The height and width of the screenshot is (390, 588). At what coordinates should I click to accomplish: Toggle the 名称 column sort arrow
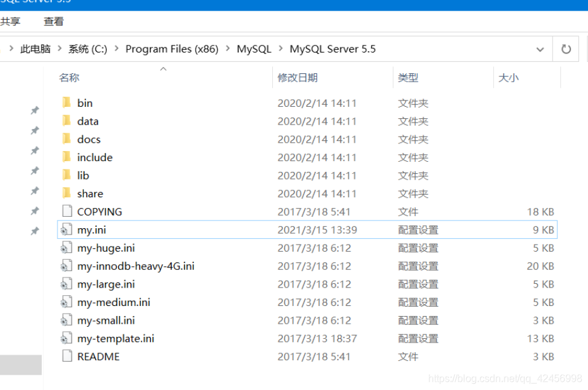163,69
